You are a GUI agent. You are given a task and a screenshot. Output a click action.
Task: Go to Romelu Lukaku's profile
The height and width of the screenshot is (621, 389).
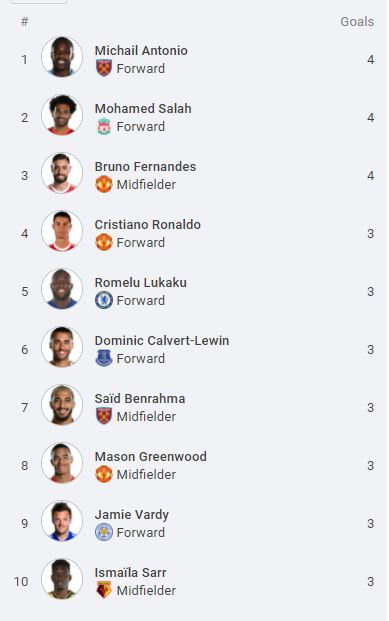(x=141, y=282)
